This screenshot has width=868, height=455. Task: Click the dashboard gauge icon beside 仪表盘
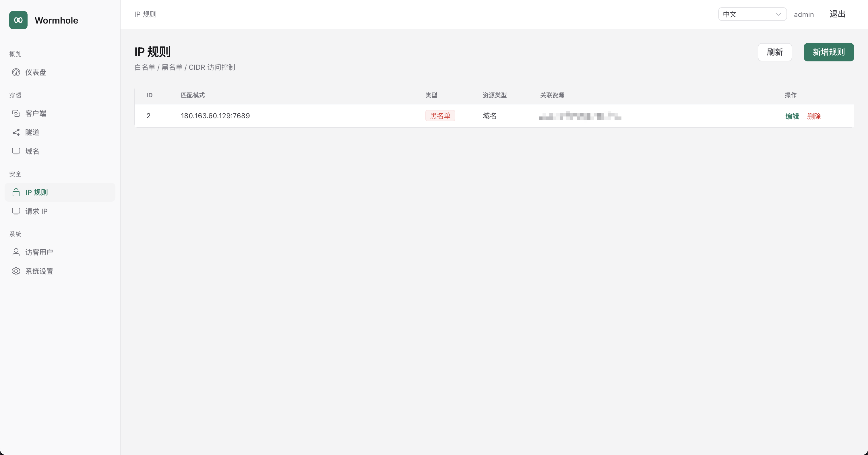tap(16, 72)
